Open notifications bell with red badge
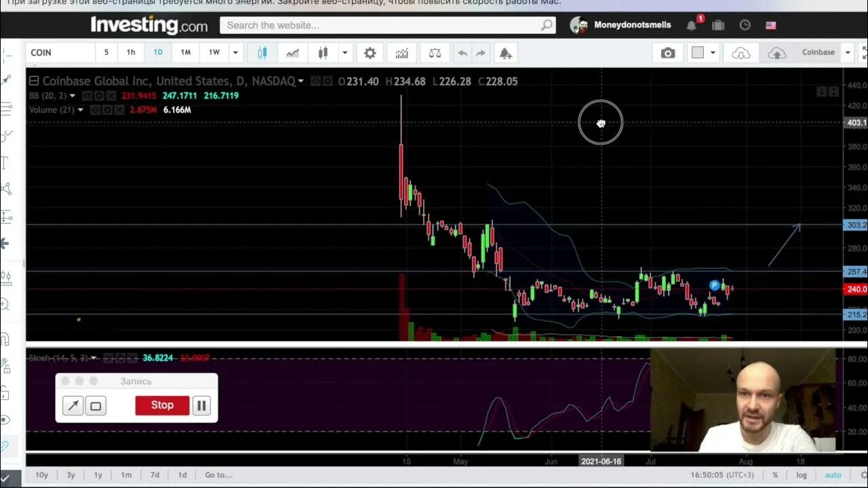Viewport: 868px width, 488px height. pyautogui.click(x=692, y=25)
